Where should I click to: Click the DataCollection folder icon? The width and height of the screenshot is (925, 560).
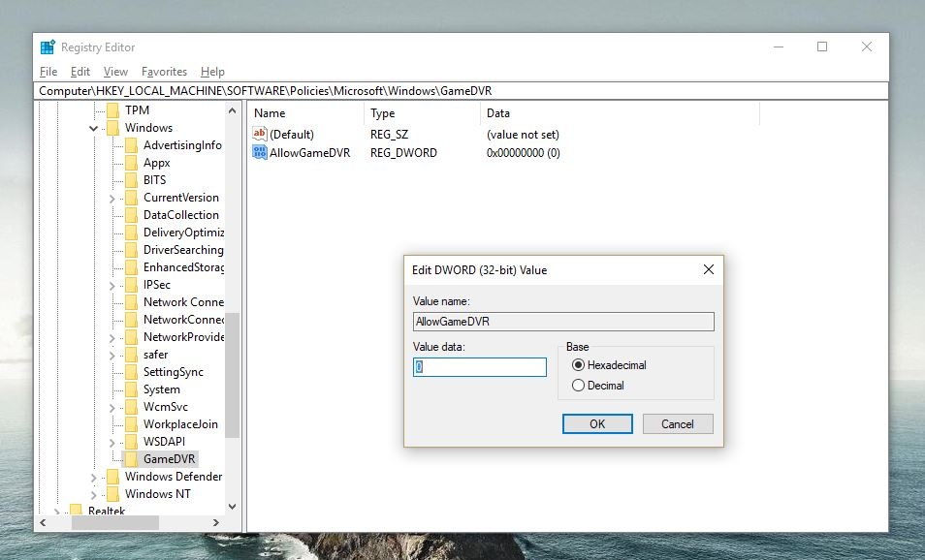pyautogui.click(x=132, y=215)
